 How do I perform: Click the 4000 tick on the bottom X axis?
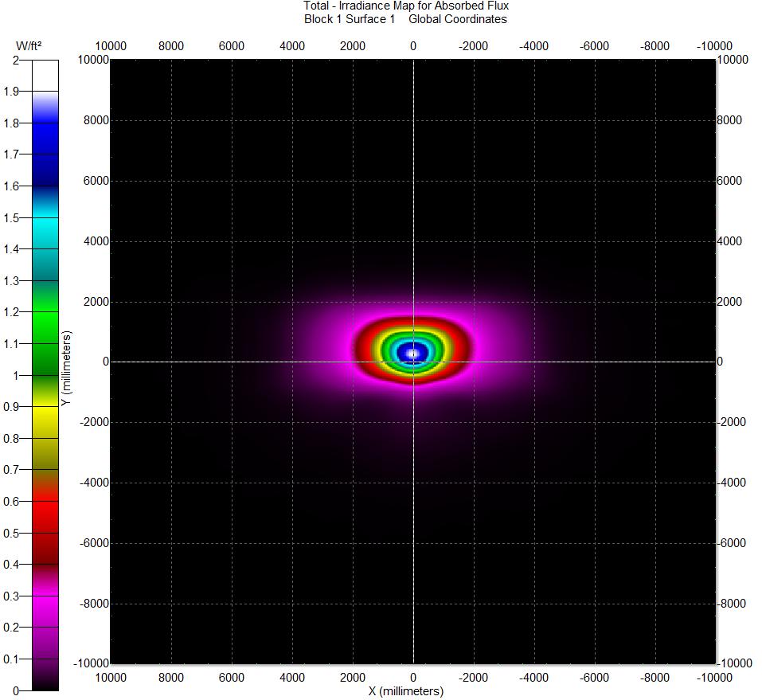click(x=291, y=677)
